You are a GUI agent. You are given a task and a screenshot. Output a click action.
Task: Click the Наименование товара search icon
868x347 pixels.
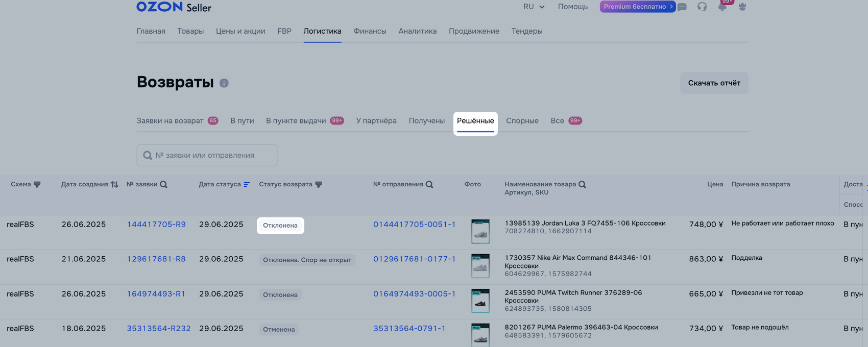(x=582, y=185)
